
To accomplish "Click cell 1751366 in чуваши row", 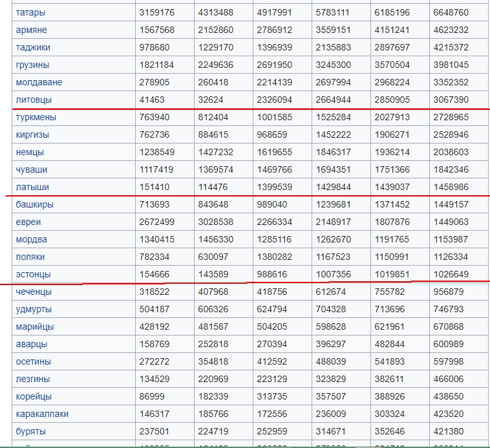I will click(392, 169).
